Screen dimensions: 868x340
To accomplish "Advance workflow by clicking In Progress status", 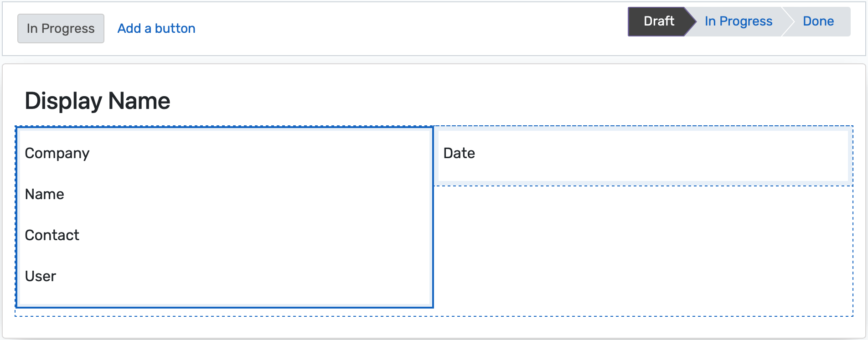I will click(x=738, y=21).
